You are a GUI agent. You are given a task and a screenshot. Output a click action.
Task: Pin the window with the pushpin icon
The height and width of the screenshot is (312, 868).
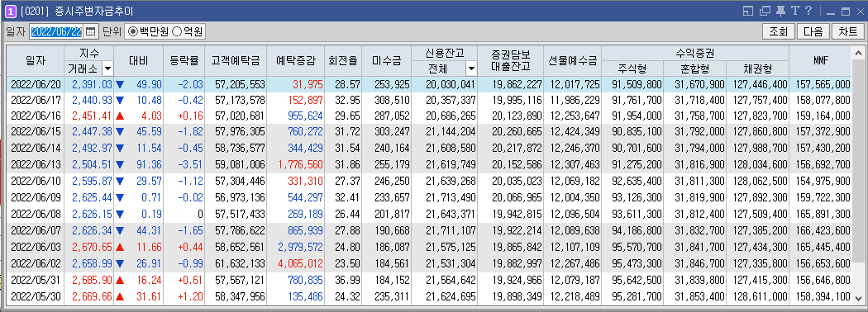pos(781,11)
